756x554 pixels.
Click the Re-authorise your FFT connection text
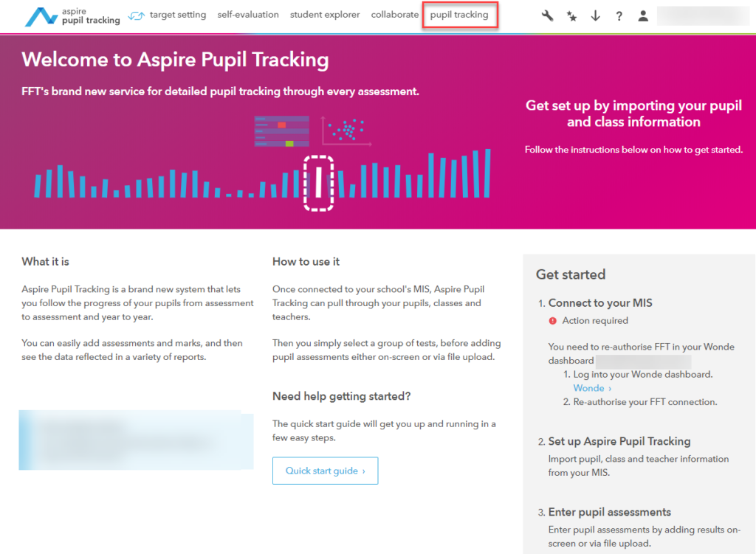645,402
